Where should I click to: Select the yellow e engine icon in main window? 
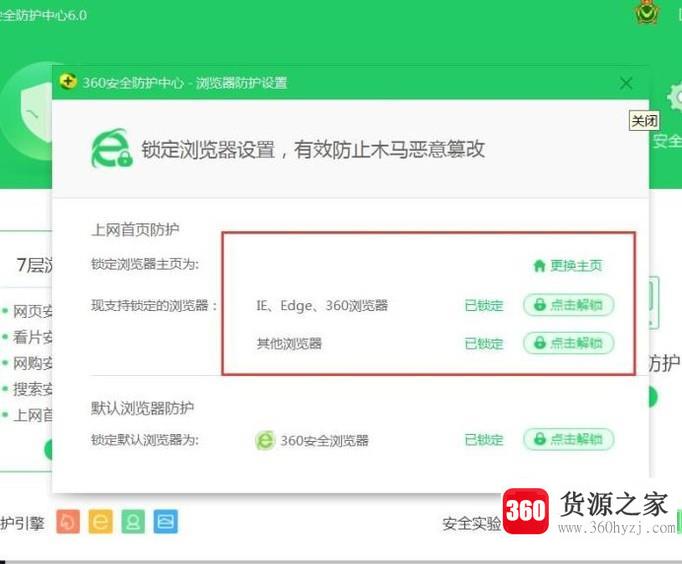tap(100, 521)
